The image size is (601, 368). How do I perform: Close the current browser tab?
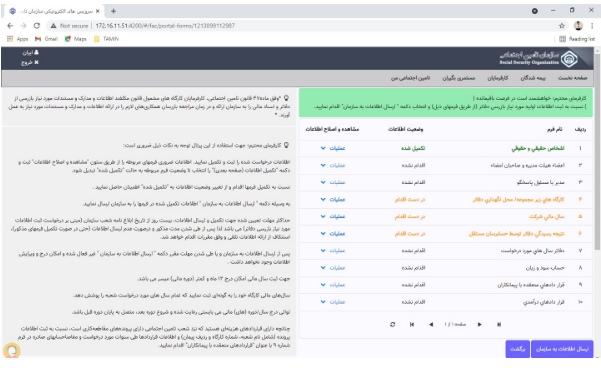97,11
